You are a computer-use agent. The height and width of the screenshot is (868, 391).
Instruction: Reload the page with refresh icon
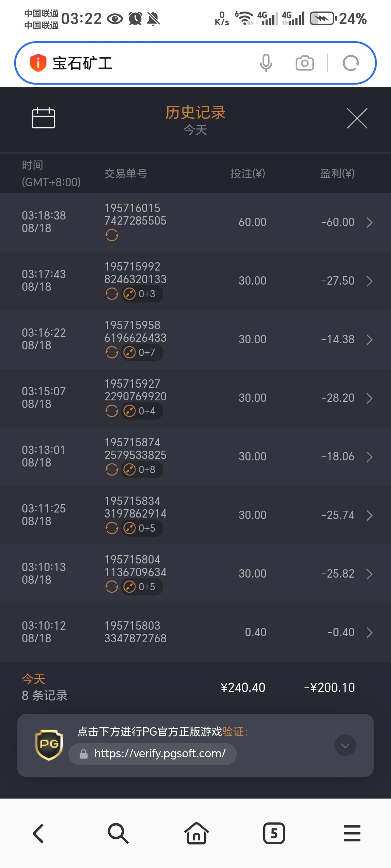click(350, 63)
